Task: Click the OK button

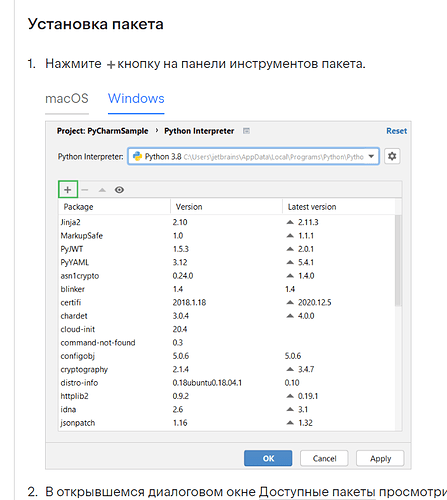Action: (x=268, y=458)
